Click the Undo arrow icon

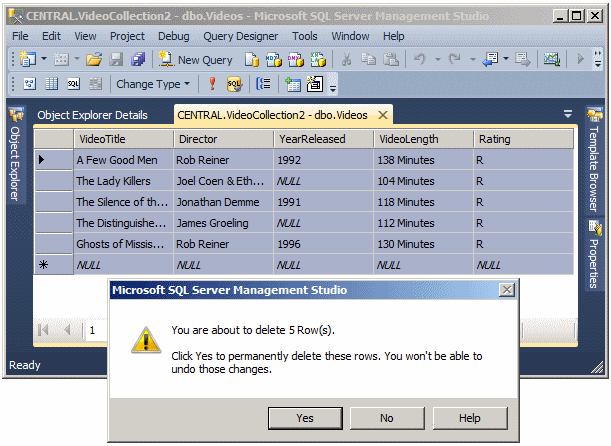coord(420,59)
